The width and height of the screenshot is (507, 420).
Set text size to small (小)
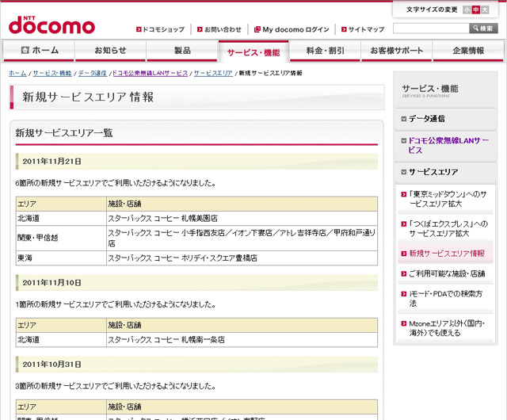tap(467, 10)
